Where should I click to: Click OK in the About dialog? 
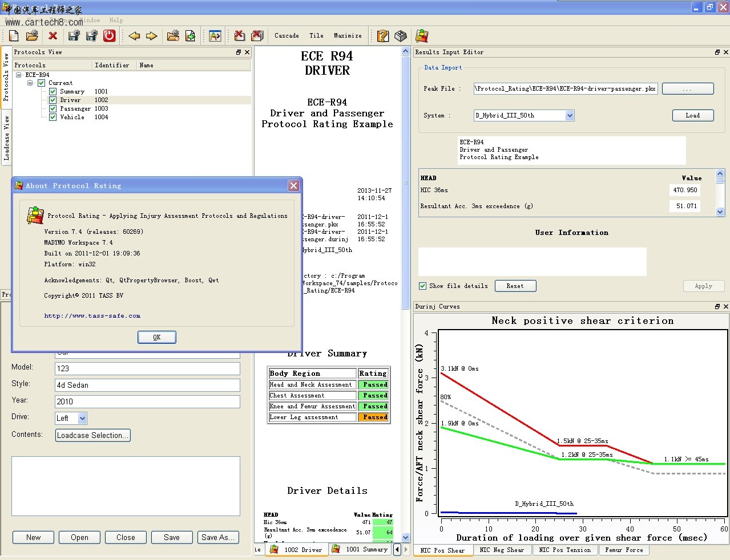[x=157, y=338]
